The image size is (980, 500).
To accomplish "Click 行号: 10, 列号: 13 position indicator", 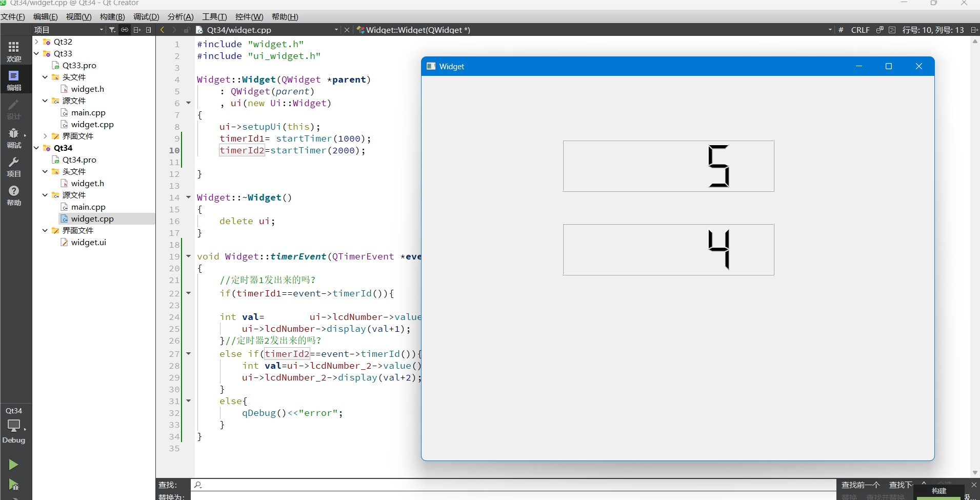I will (x=933, y=30).
